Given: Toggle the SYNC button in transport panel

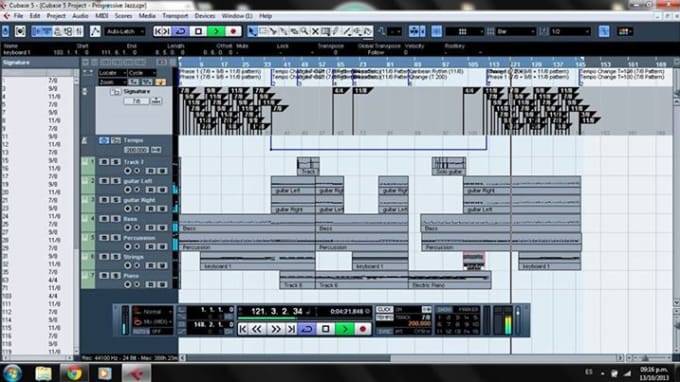Looking at the screenshot, I should click(x=384, y=331).
